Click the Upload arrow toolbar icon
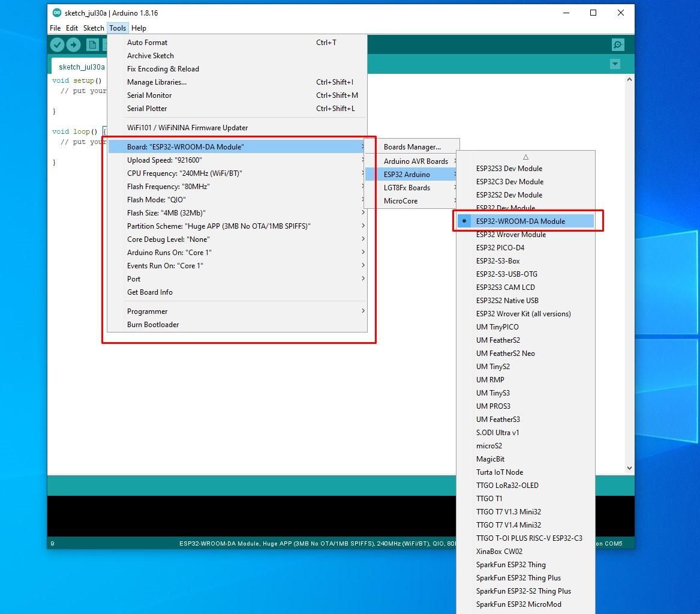 pos(74,44)
